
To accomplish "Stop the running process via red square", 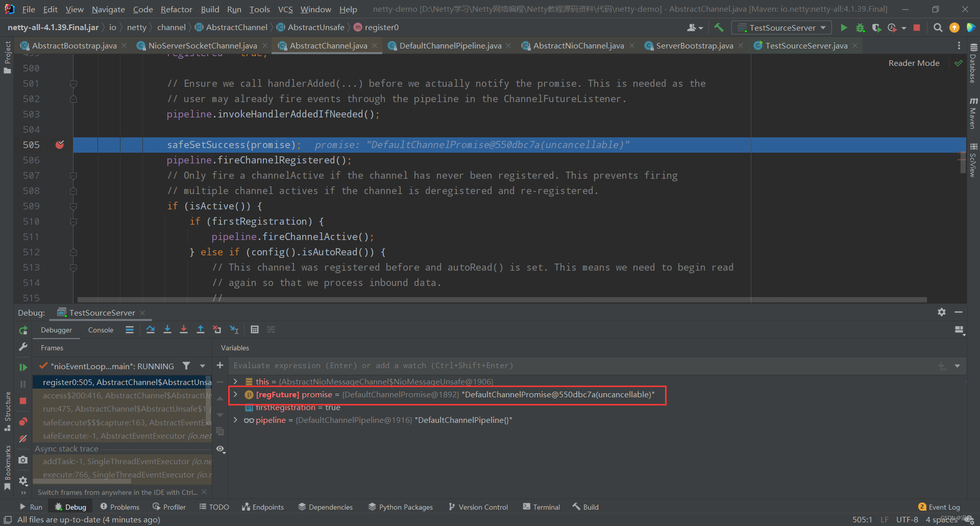I will [917, 28].
